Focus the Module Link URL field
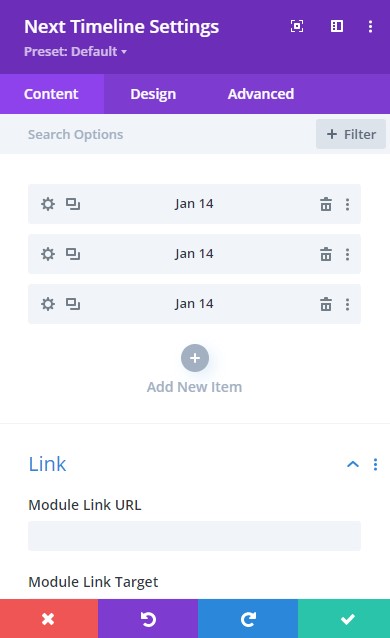Viewport: 390px width, 638px height. coord(195,536)
